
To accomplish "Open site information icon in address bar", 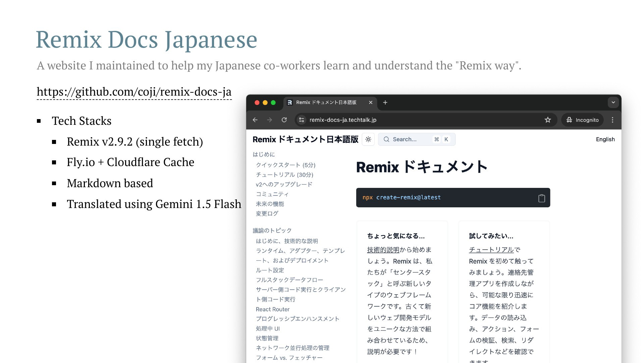I will (x=302, y=120).
